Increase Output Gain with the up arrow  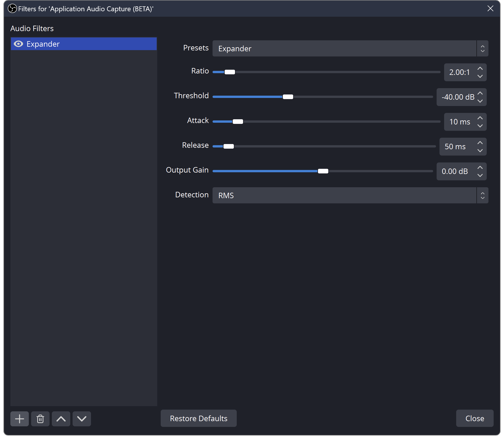coord(480,168)
